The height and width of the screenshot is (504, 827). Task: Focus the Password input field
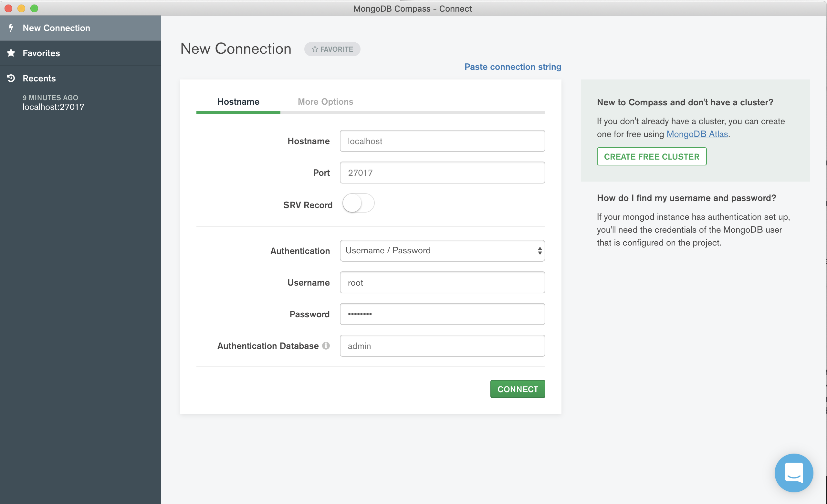[x=442, y=314]
